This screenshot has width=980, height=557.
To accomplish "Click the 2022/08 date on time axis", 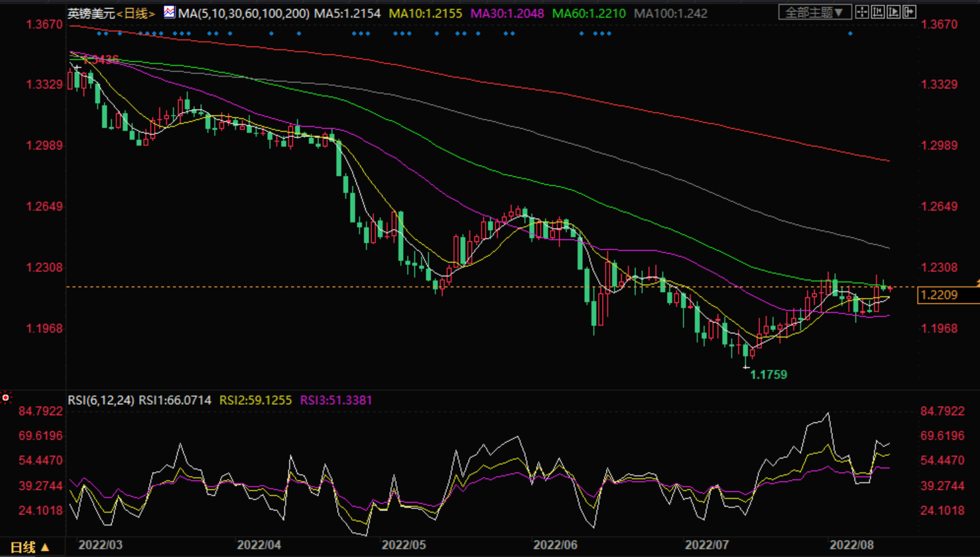I will tap(852, 545).
